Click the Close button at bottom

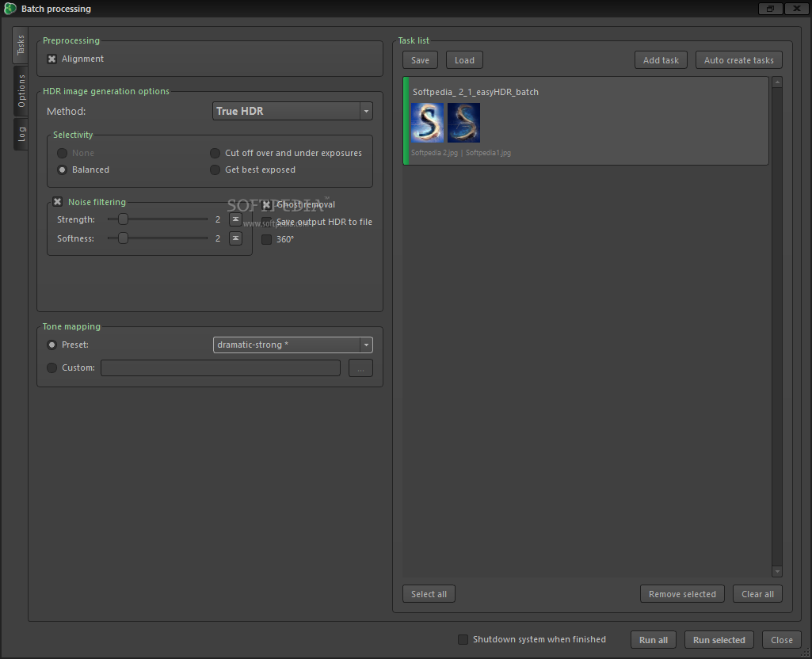[x=782, y=640]
